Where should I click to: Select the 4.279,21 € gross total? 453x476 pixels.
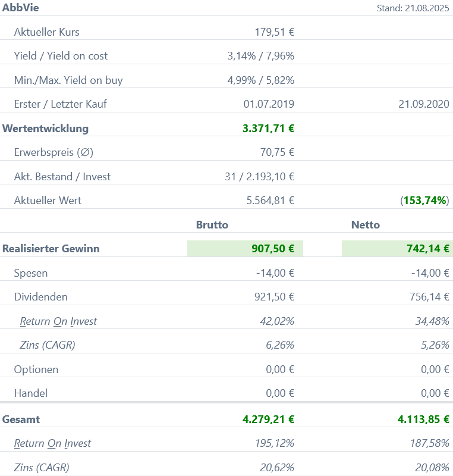click(x=268, y=419)
